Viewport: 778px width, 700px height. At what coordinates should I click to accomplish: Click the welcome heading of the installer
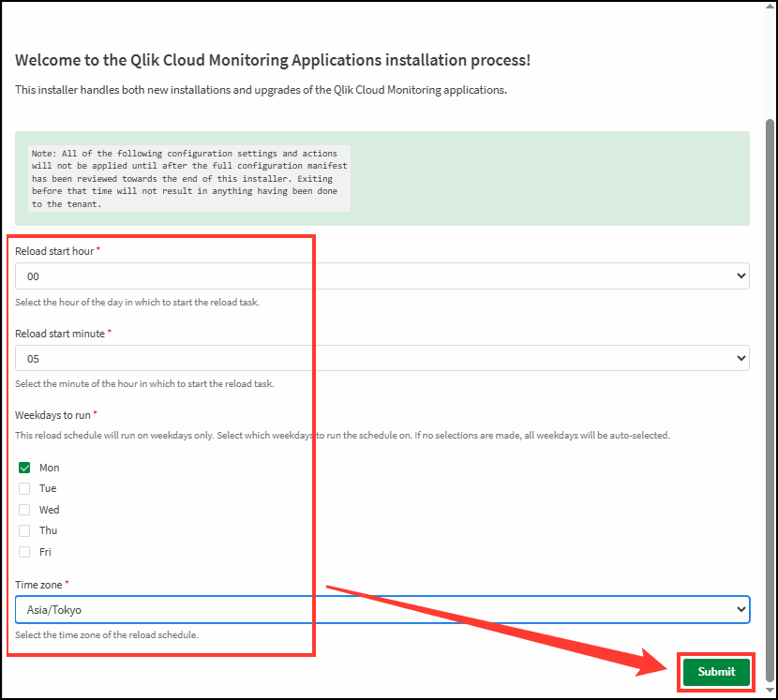pos(273,61)
